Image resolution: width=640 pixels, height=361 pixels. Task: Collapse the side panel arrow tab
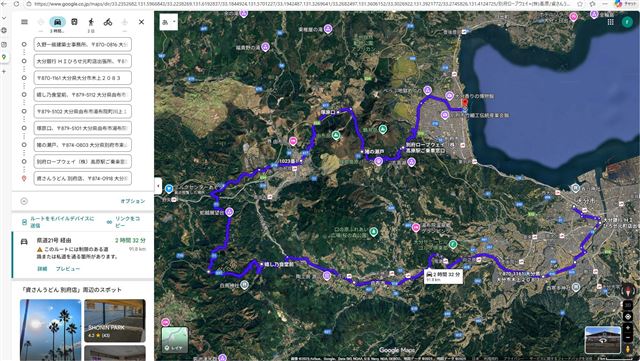point(158,186)
